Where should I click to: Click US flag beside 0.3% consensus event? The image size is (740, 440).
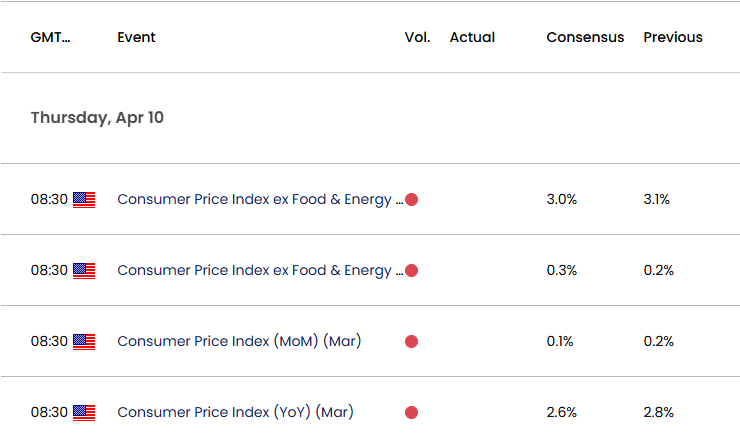[x=84, y=270]
